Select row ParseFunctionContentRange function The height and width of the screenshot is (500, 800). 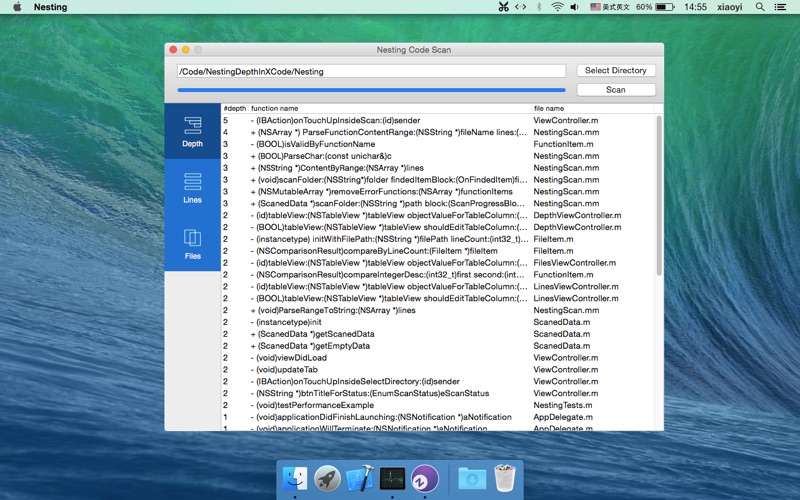click(438, 132)
